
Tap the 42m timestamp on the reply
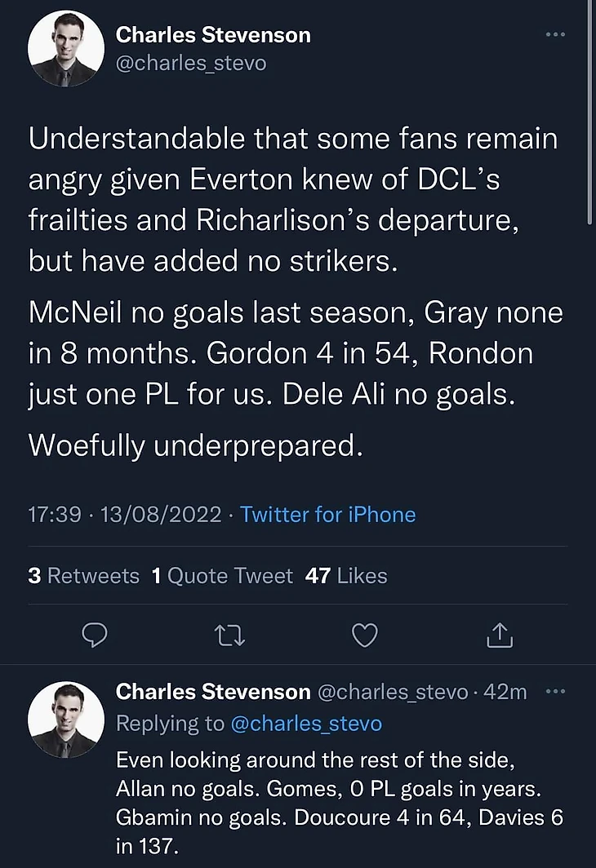pyautogui.click(x=505, y=692)
